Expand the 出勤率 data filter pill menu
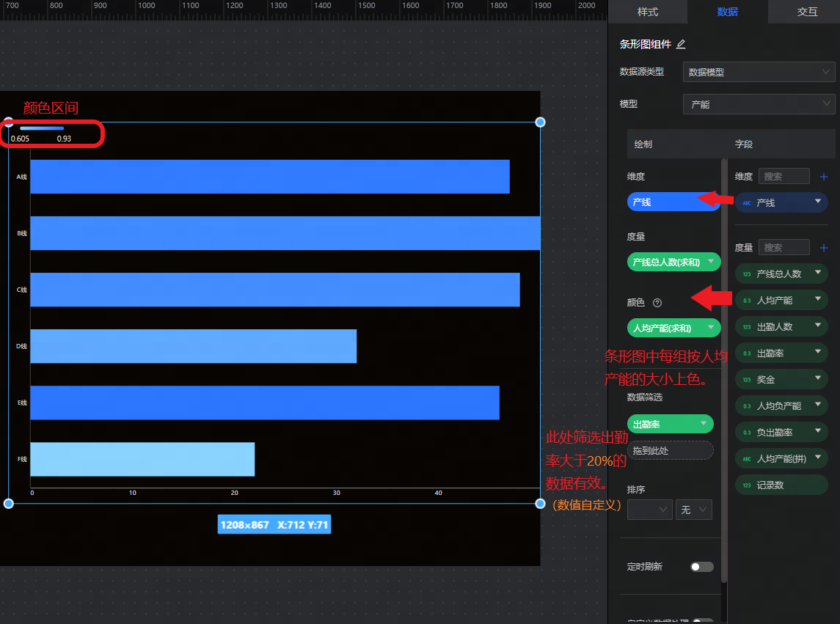Screen dimensions: 840x624 click(704, 423)
